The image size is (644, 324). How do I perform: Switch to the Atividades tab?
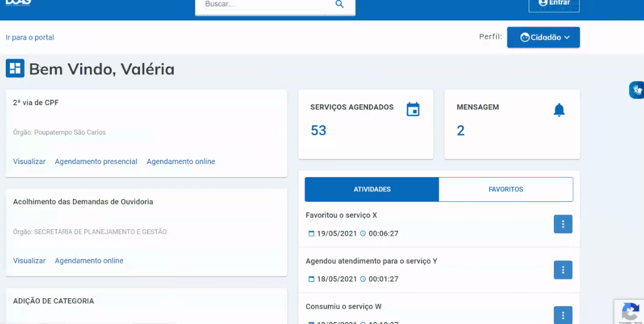click(372, 189)
